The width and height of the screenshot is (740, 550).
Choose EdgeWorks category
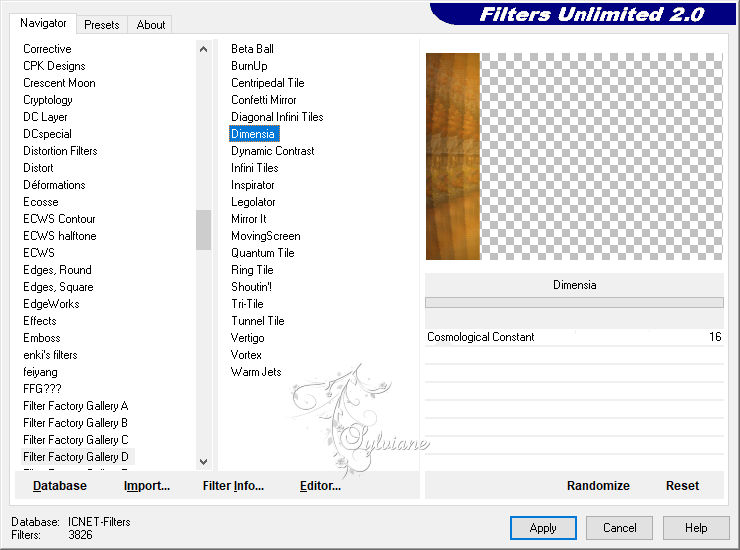tap(51, 304)
